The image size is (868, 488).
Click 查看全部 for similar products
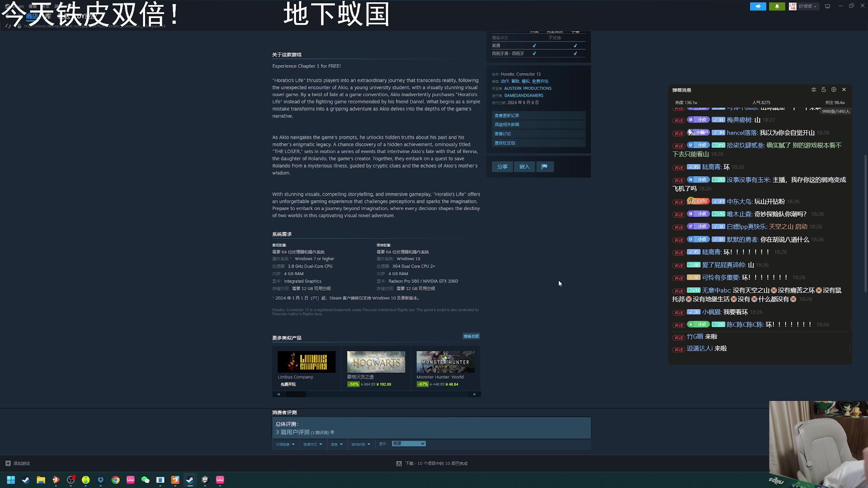point(471,336)
